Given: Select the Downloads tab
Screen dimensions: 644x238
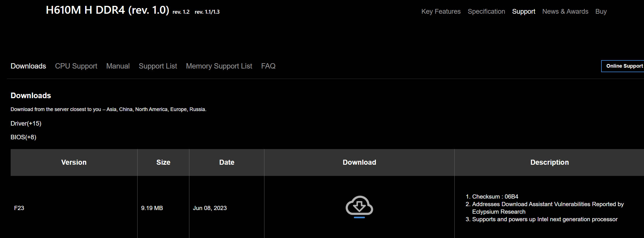Looking at the screenshot, I should pos(28,66).
